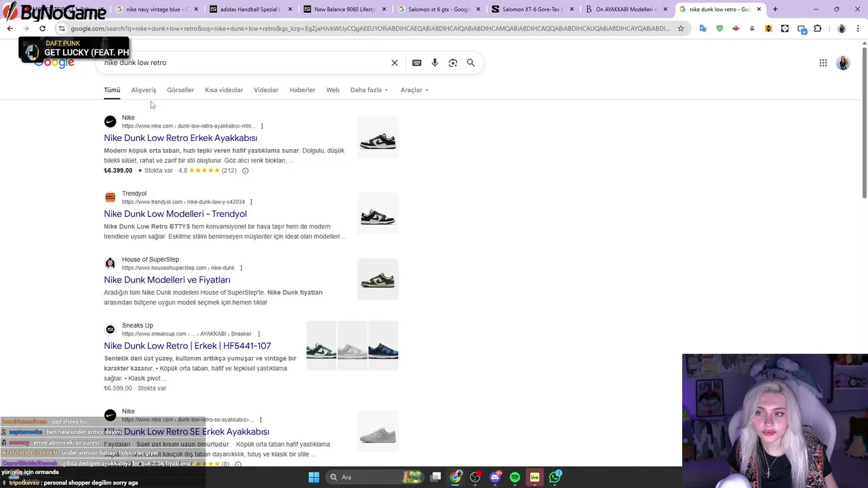Open a new browser tab

775,9
